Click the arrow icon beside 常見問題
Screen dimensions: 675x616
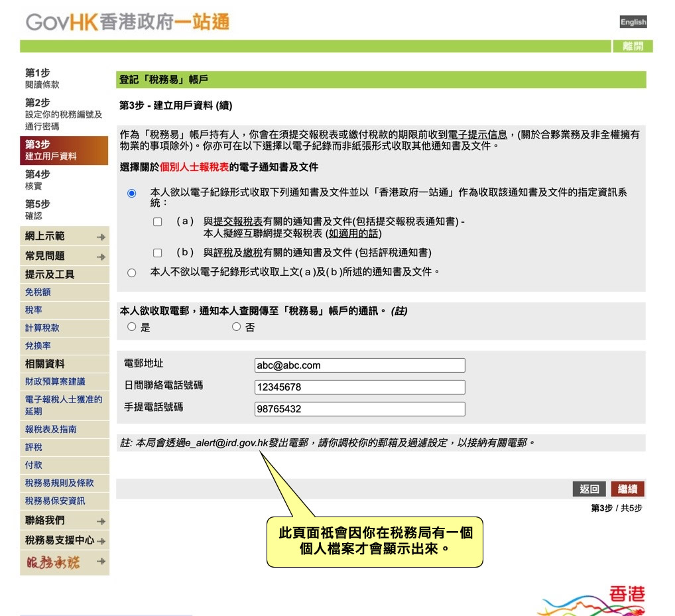pyautogui.click(x=101, y=257)
